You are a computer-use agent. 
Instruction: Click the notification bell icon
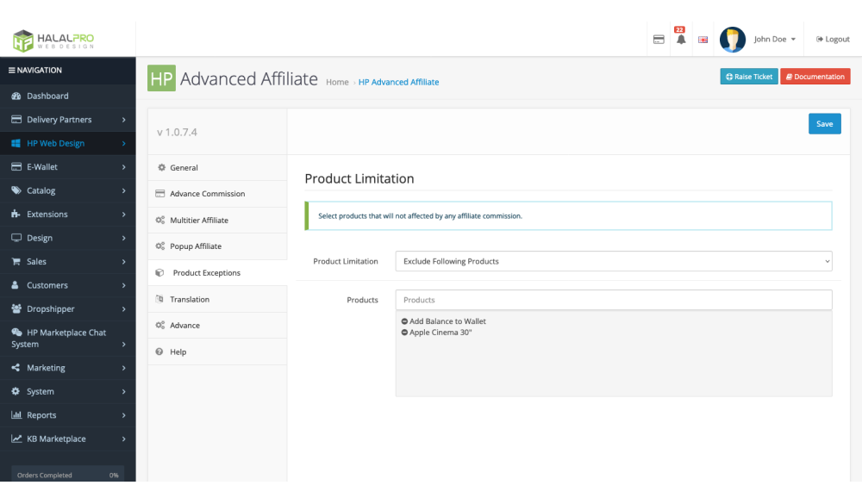(681, 40)
